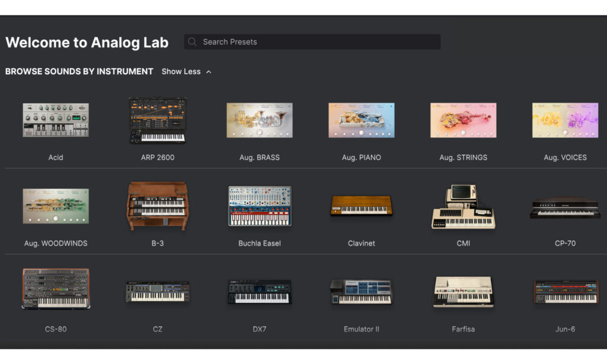Click the DX7 label text
The height and width of the screenshot is (364, 607).
click(x=260, y=329)
